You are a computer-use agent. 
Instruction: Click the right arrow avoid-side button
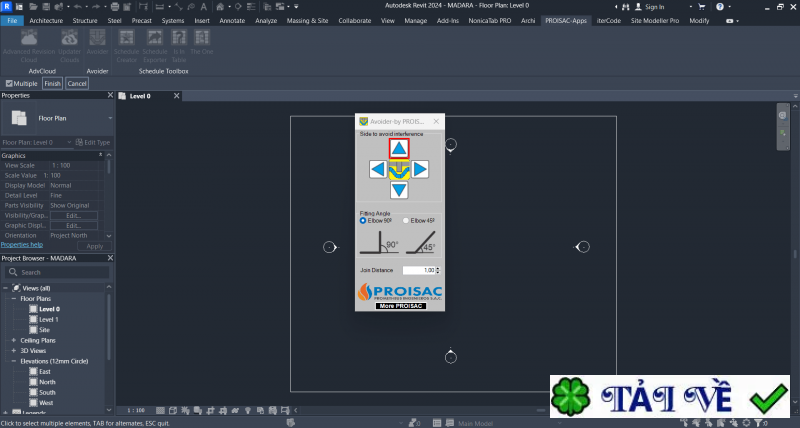tap(421, 169)
